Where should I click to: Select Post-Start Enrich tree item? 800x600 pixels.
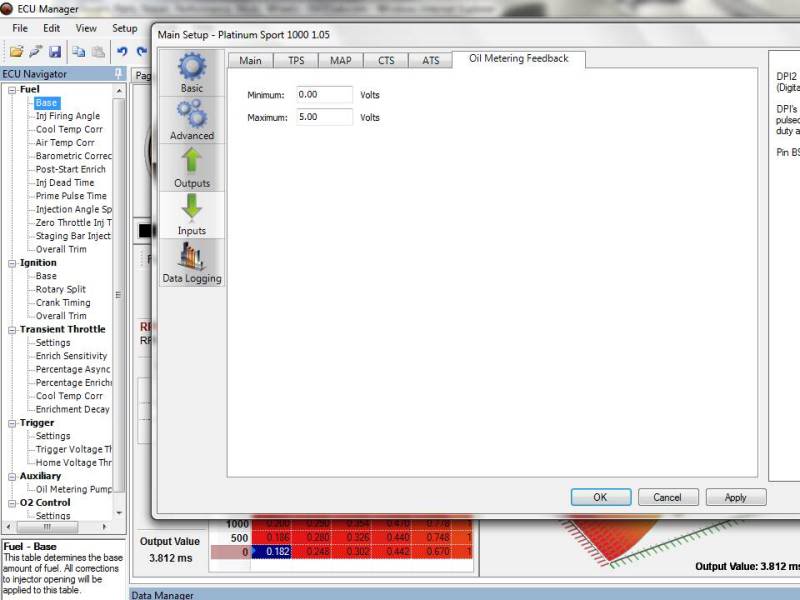pos(70,169)
